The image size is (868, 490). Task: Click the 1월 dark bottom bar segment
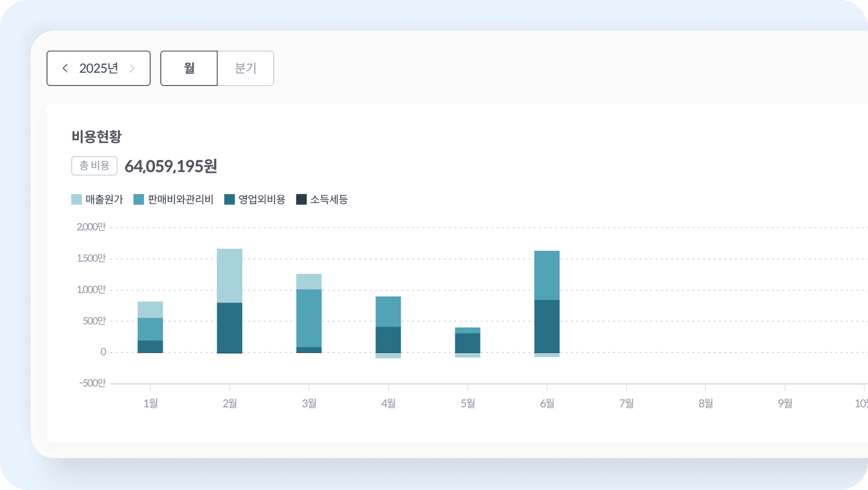click(150, 347)
